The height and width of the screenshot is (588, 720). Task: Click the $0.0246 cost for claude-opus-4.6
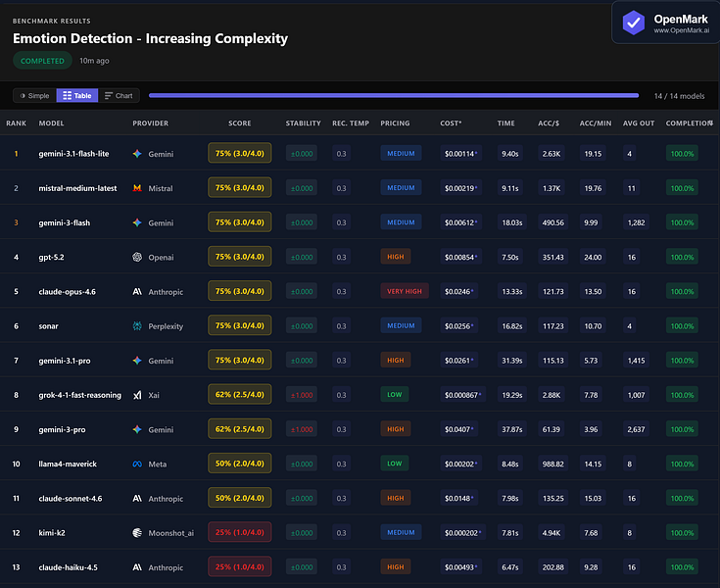458,291
